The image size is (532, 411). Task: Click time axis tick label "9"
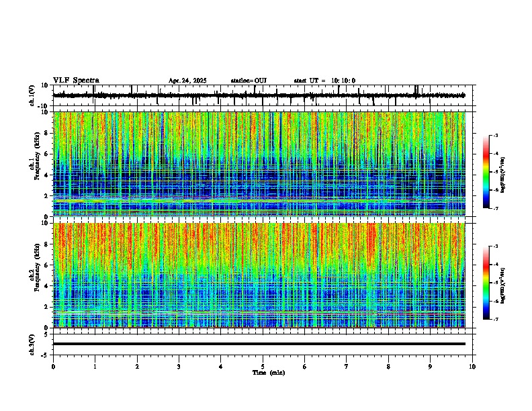tap(430, 367)
